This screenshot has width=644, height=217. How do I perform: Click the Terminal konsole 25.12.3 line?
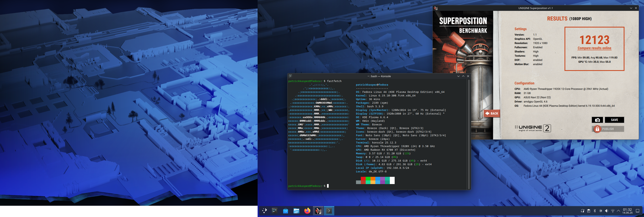coord(376,143)
